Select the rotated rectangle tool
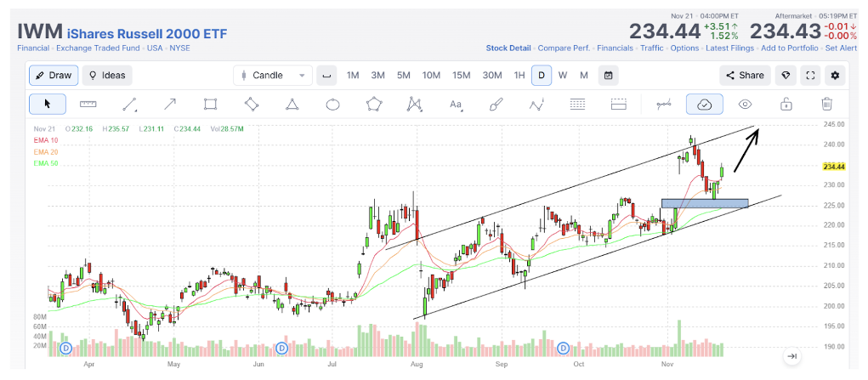Screen dimensions: 868x380 [x=252, y=105]
